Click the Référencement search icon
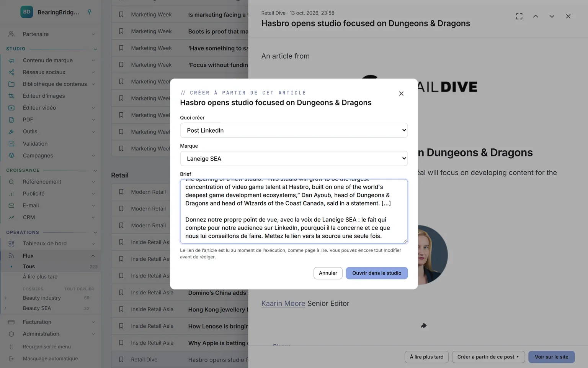Screen dimensions: 588x368 click(x=11, y=182)
